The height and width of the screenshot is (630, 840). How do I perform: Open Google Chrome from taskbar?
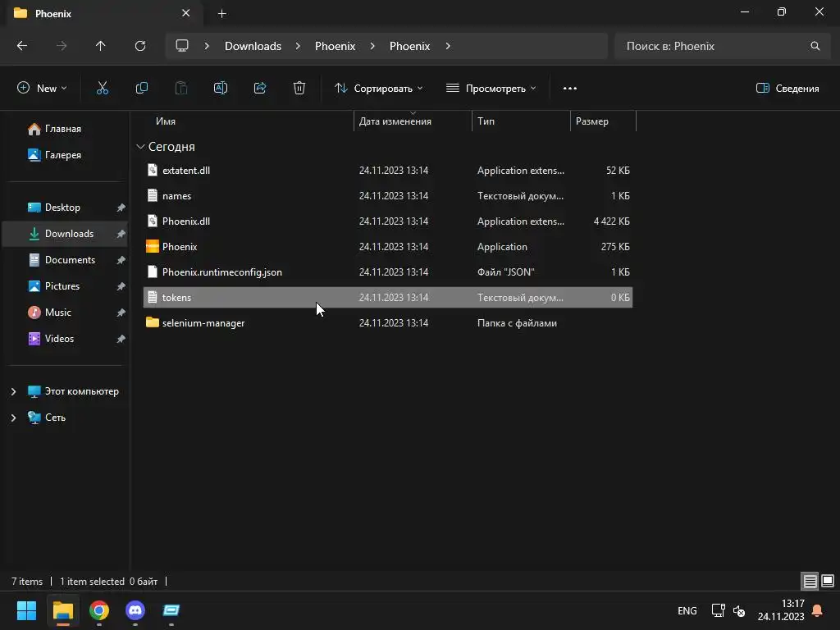[99, 610]
